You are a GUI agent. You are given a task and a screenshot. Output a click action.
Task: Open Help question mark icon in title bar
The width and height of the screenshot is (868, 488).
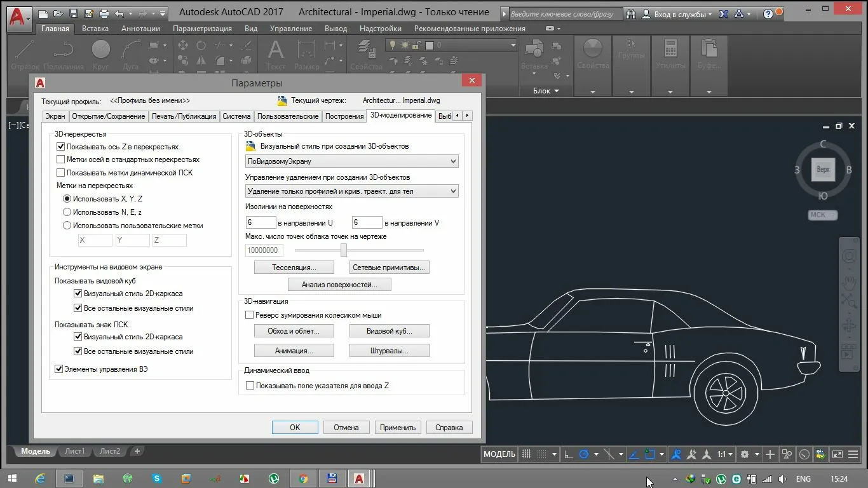(768, 13)
